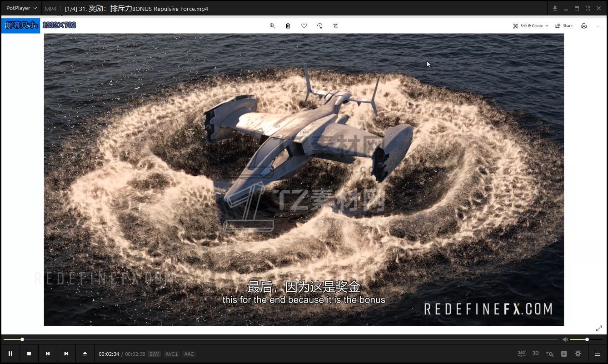Set volume on the volume slider
The width and height of the screenshot is (608, 364).
[x=586, y=339]
